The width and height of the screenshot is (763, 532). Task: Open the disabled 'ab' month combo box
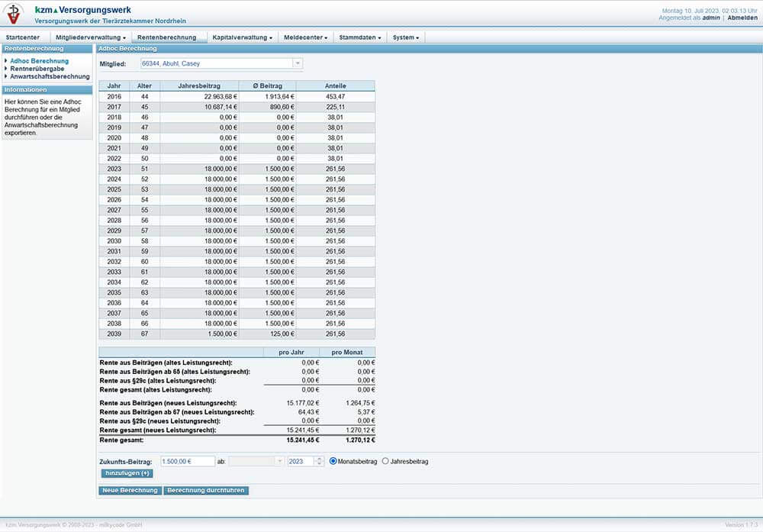(x=256, y=461)
